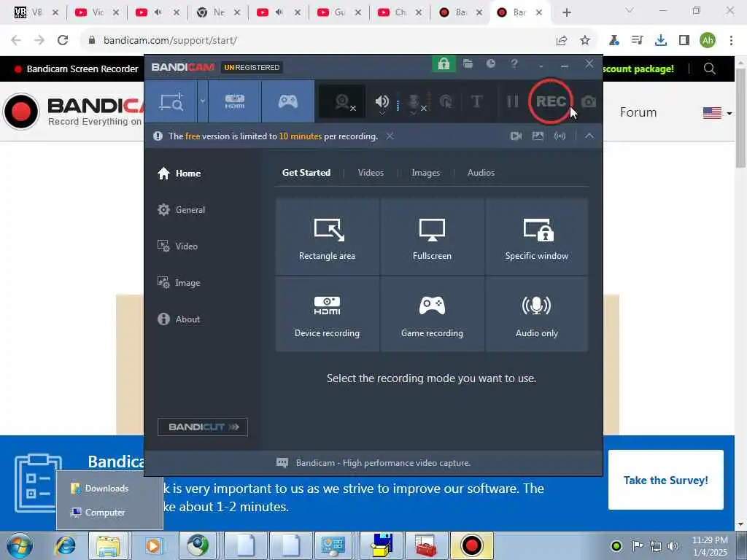
Task: Choose Audio only recording mode
Action: coord(537,314)
